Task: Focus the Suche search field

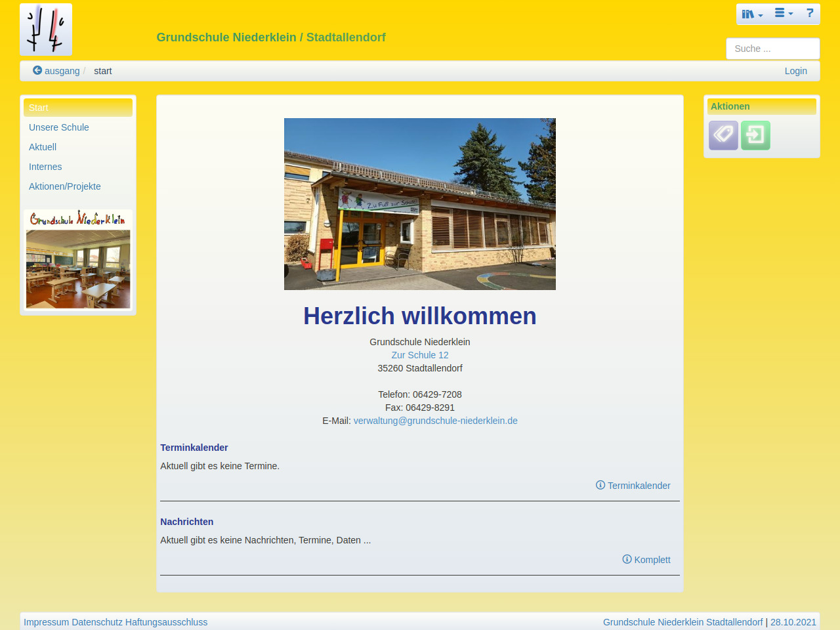Action: click(x=772, y=49)
